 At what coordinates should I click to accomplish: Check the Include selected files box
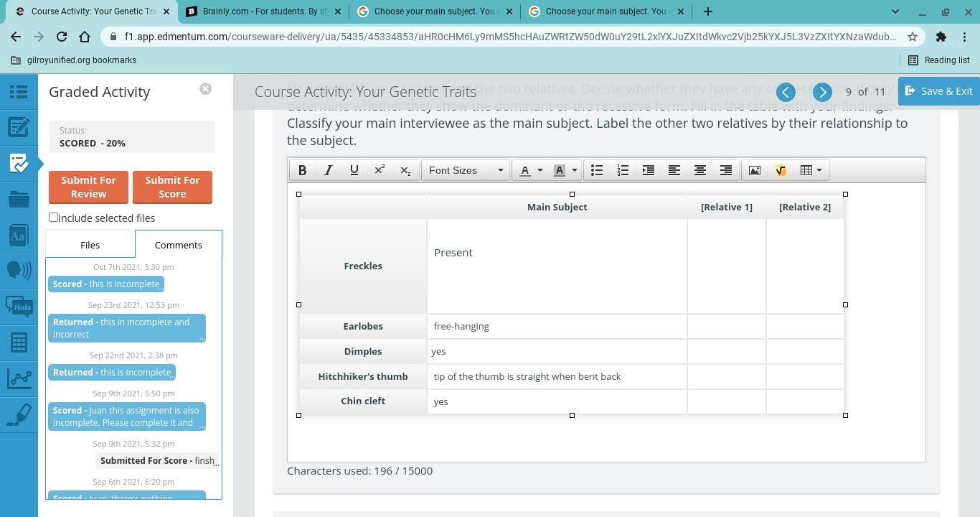(x=53, y=217)
